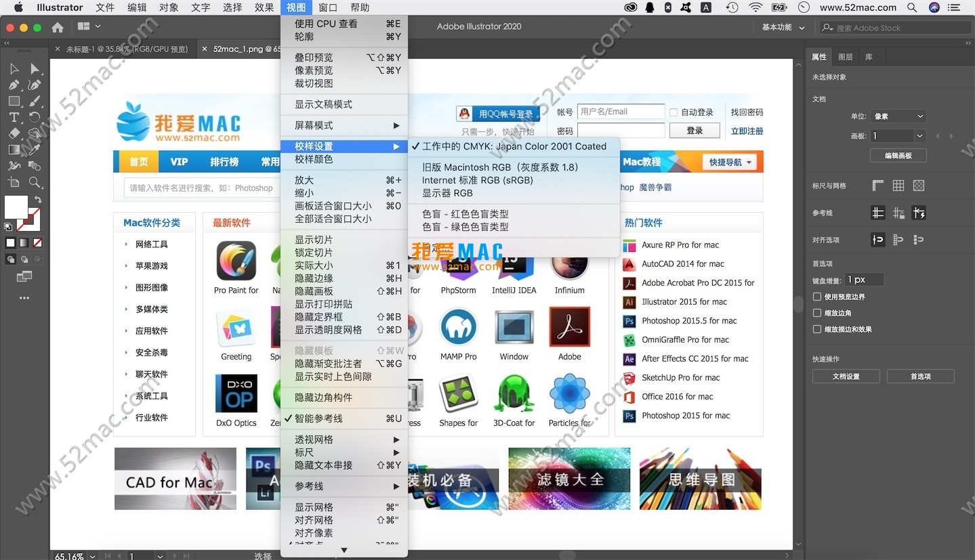Open the 单位 dropdown showing 像素
This screenshot has width=975, height=560.
tap(898, 116)
